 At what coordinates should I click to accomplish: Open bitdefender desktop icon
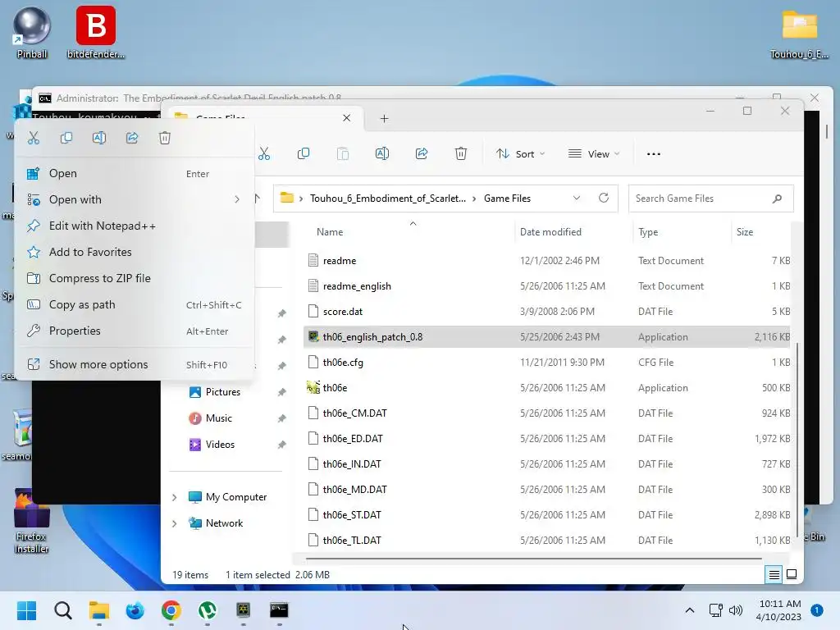[96, 32]
